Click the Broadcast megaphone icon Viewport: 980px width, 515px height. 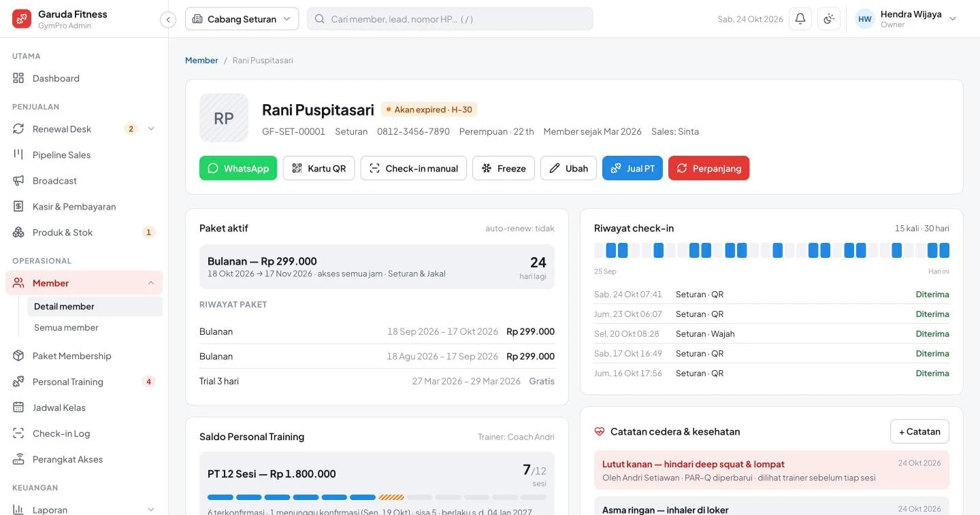pos(18,180)
